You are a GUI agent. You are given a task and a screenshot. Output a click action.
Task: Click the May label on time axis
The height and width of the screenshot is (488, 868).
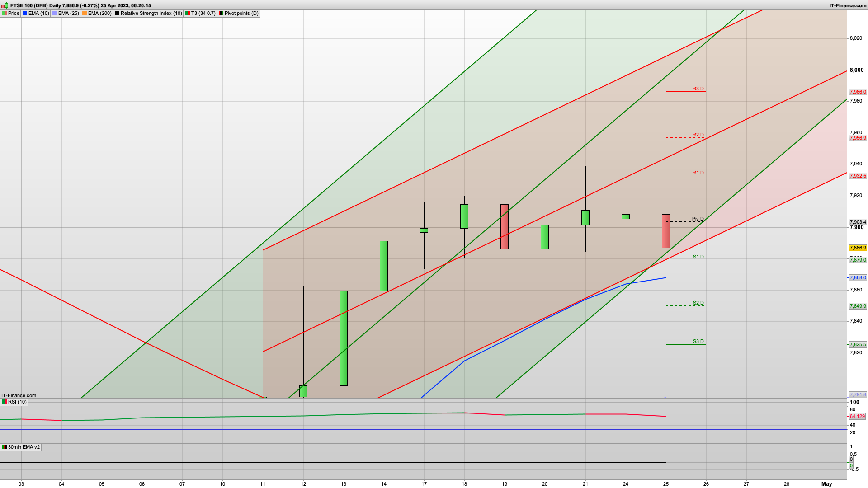click(826, 484)
